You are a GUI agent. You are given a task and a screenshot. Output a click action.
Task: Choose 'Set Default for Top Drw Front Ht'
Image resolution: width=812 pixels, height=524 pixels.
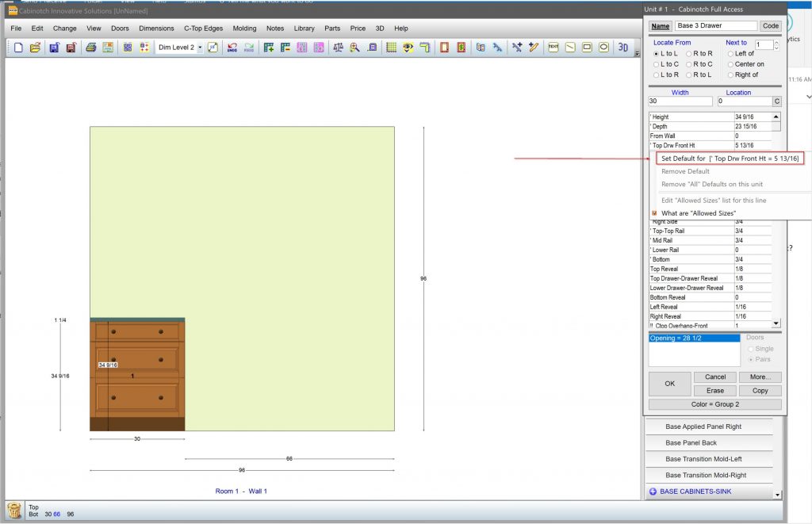pos(730,159)
